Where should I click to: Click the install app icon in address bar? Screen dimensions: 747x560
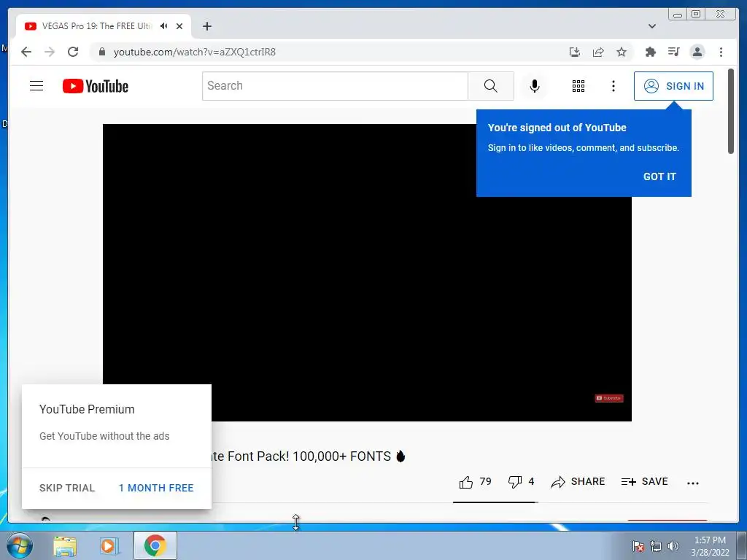pyautogui.click(x=575, y=52)
